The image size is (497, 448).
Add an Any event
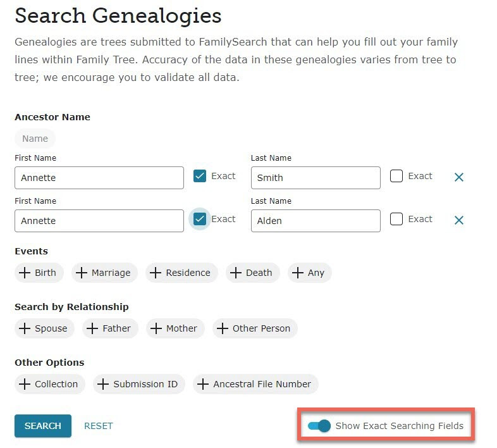310,273
